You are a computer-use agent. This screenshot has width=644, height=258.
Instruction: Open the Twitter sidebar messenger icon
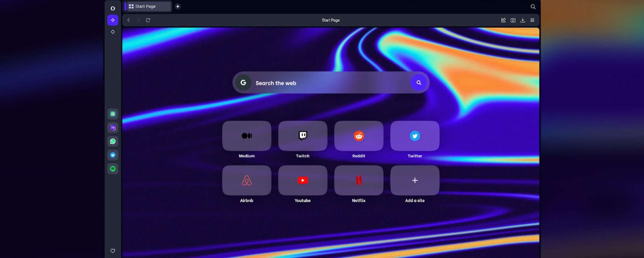(x=113, y=155)
